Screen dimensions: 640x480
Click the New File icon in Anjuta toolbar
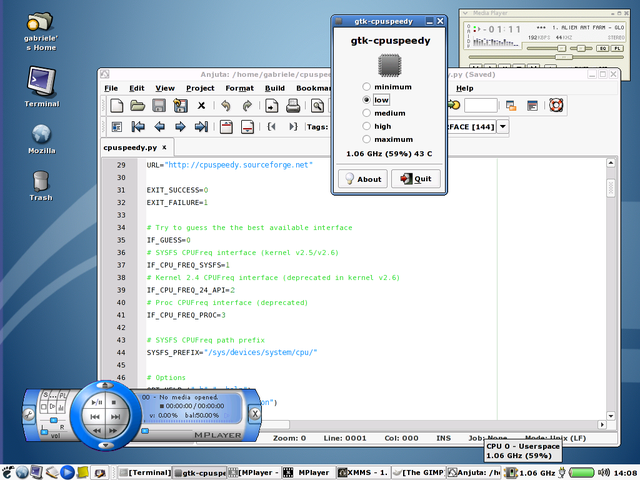pyautogui.click(x=117, y=106)
